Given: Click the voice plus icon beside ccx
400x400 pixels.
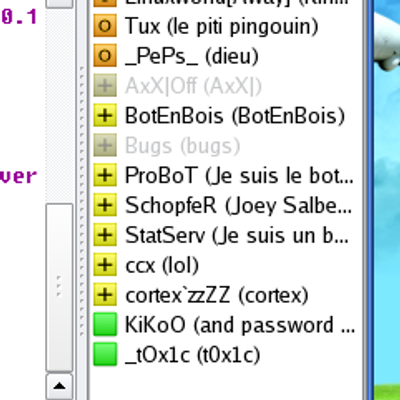Looking at the screenshot, I should (x=105, y=265).
